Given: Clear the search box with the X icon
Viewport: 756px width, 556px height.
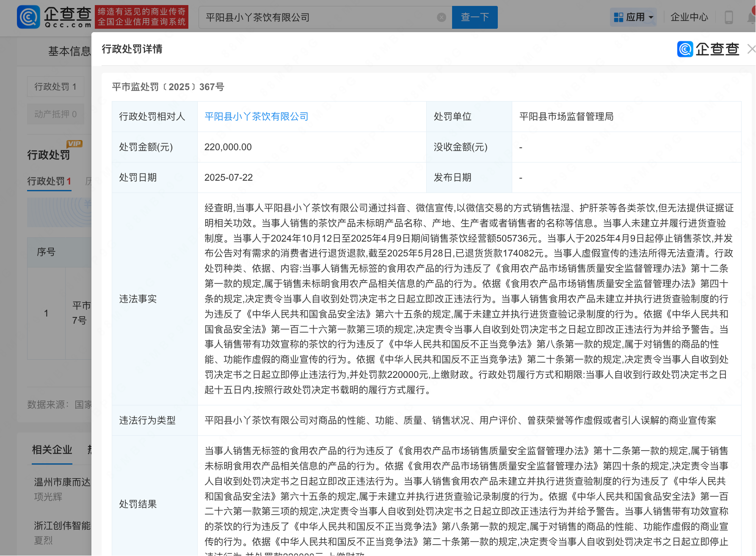Looking at the screenshot, I should (441, 17).
